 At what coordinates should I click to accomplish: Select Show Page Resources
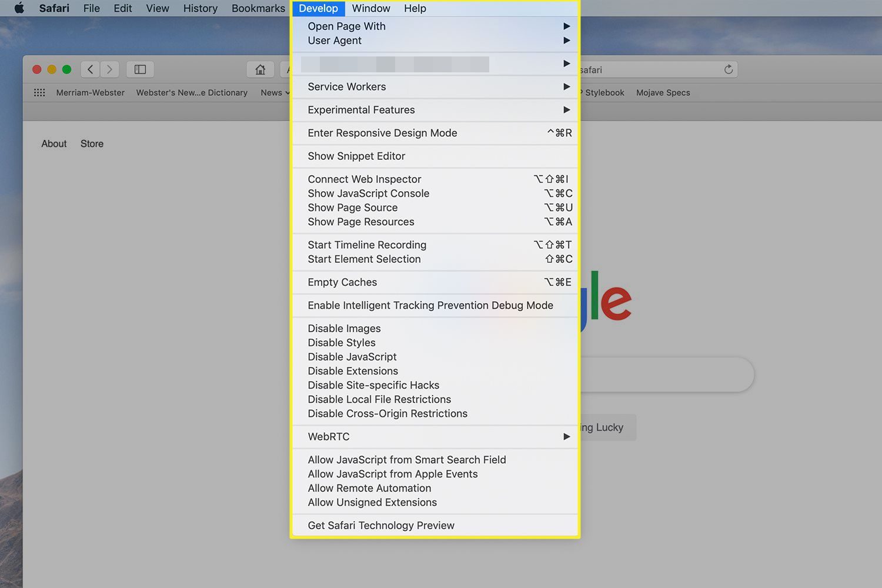tap(435, 222)
